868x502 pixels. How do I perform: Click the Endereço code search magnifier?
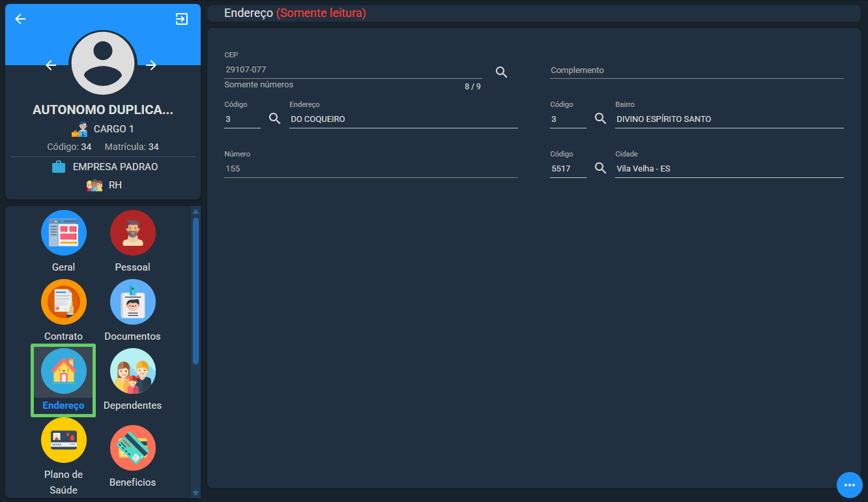coord(275,119)
